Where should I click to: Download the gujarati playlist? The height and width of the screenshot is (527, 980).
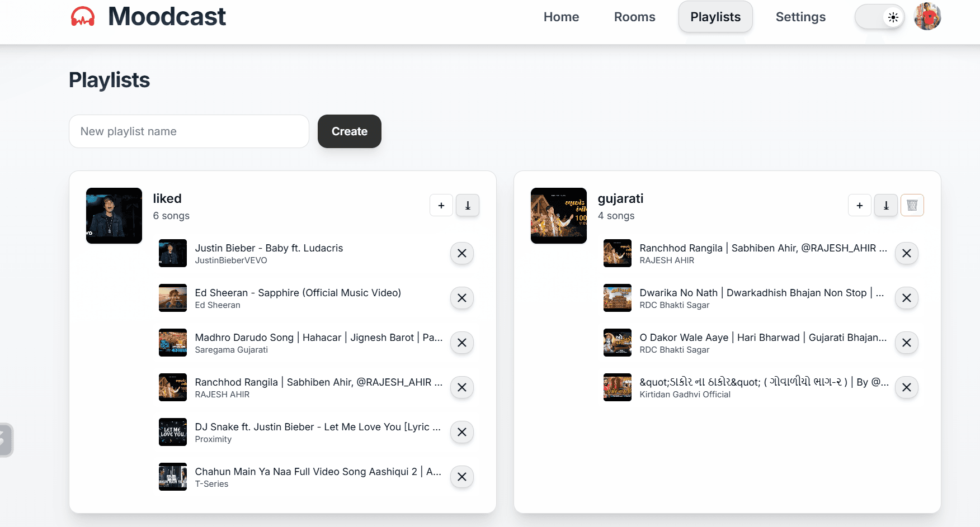point(885,205)
